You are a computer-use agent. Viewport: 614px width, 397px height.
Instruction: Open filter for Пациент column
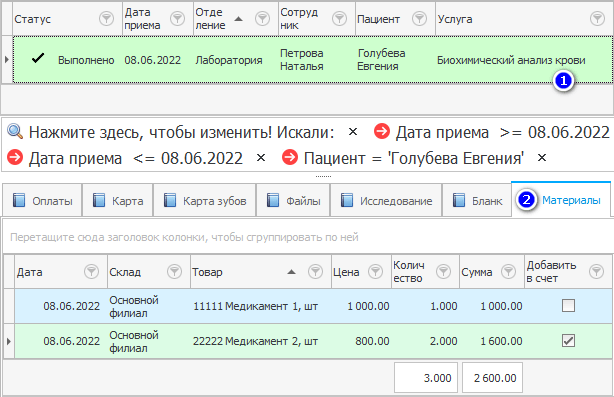click(x=419, y=18)
